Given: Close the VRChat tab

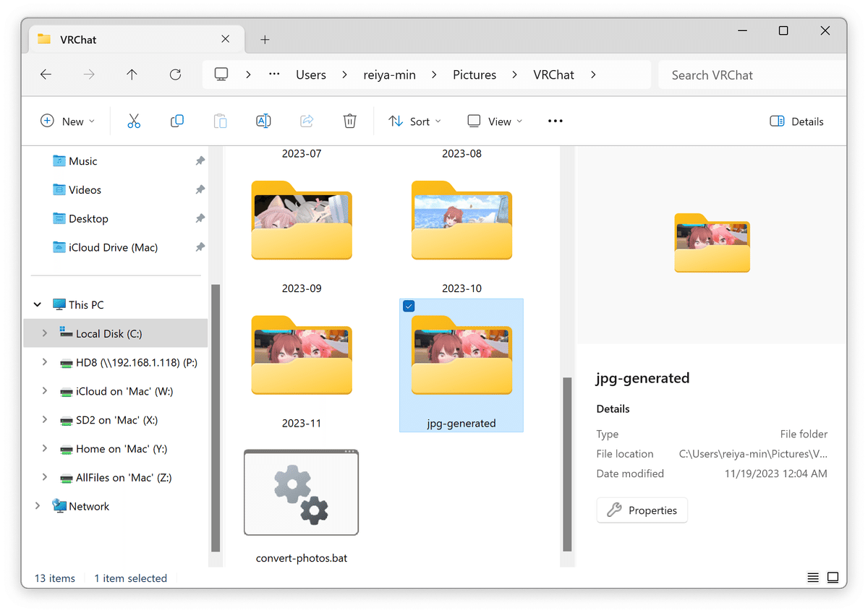Looking at the screenshot, I should (x=226, y=39).
